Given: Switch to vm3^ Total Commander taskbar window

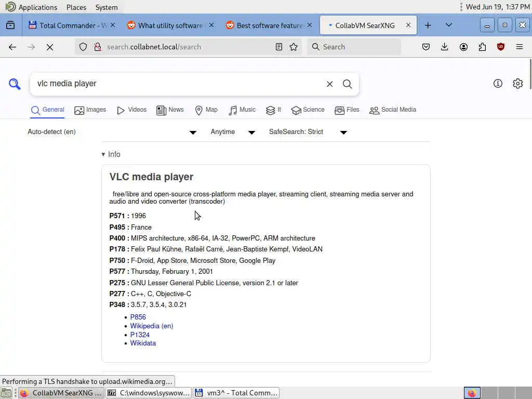Looking at the screenshot, I should coord(236,393).
